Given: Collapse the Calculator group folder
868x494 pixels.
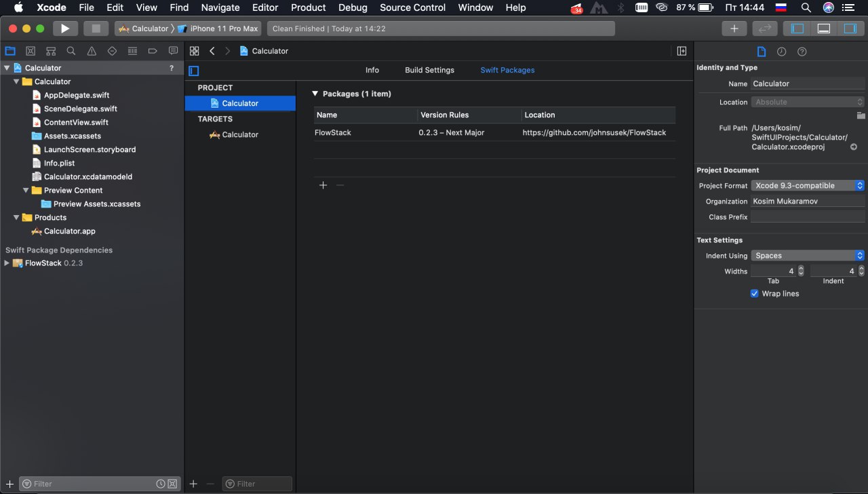Looking at the screenshot, I should [x=16, y=81].
